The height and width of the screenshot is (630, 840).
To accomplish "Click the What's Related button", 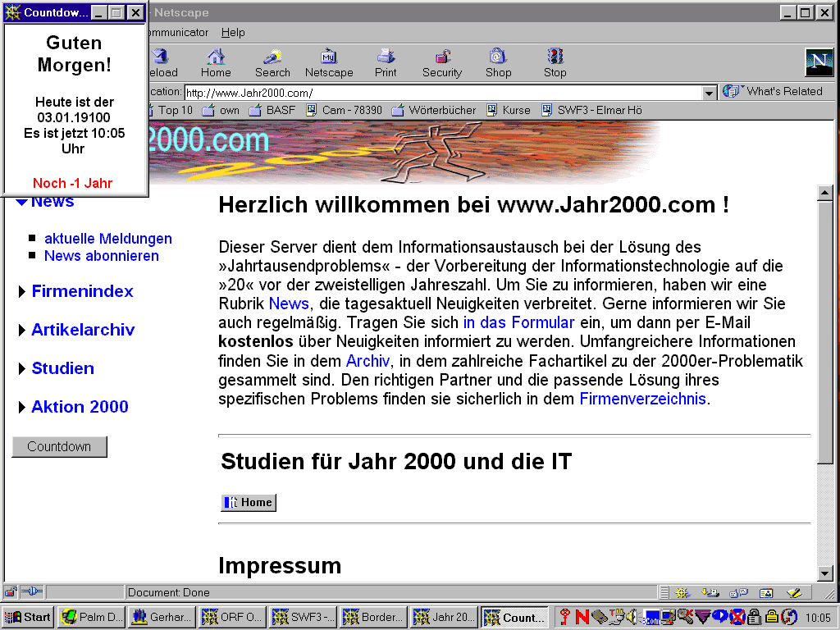I will pos(773,92).
